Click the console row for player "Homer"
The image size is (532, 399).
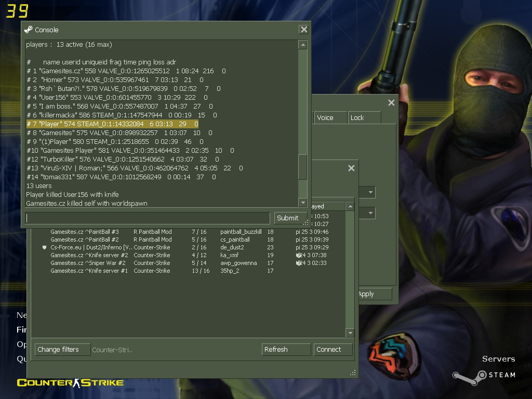coord(115,79)
